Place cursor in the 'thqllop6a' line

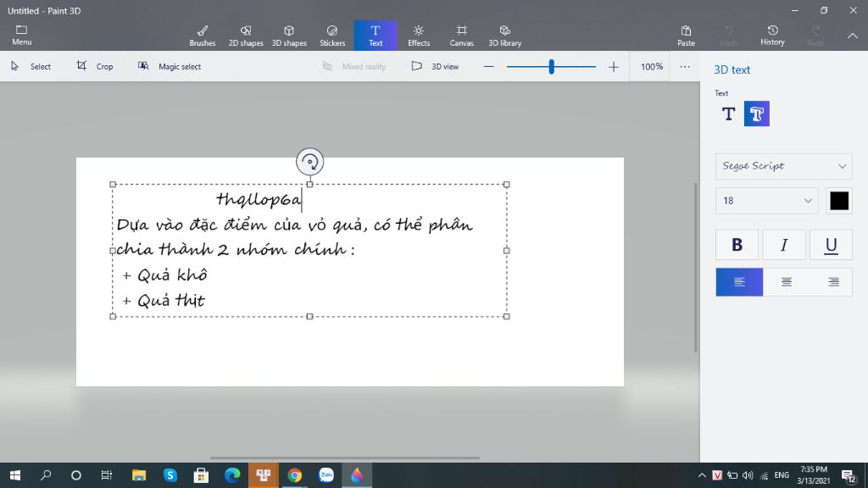click(259, 199)
